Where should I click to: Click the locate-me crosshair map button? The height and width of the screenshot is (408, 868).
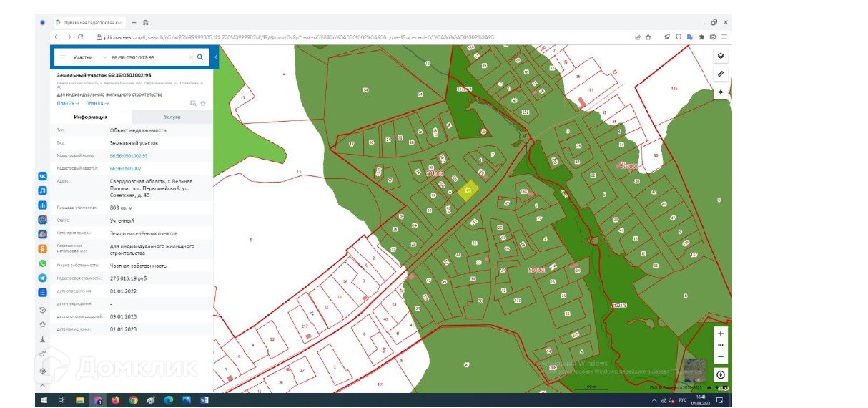tap(720, 92)
